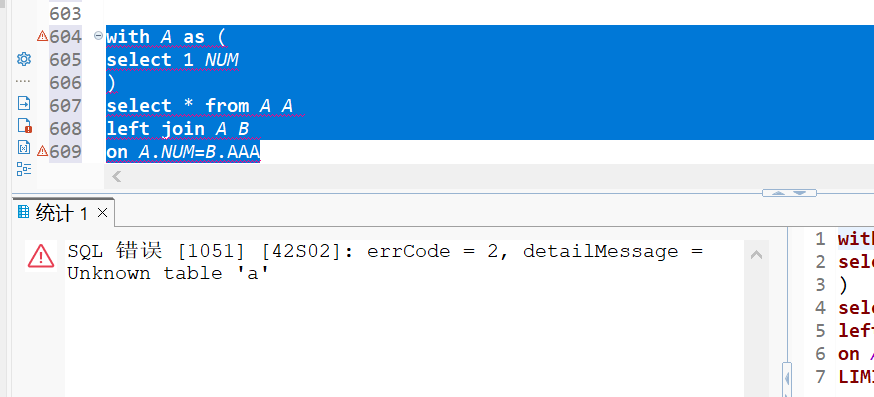Click warning marker beside line 604
Screen dimensions: 874x397
[x=42, y=36]
